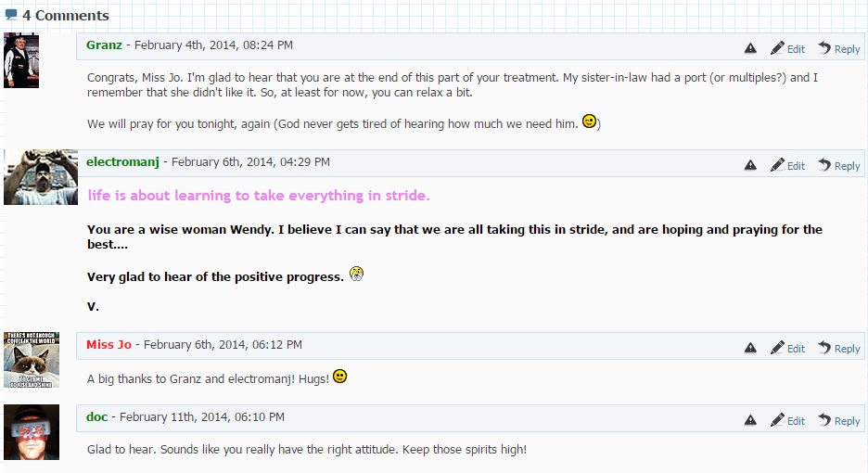Click the smiley emoji after Hugs!
This screenshot has height=473, width=868.
point(340,377)
